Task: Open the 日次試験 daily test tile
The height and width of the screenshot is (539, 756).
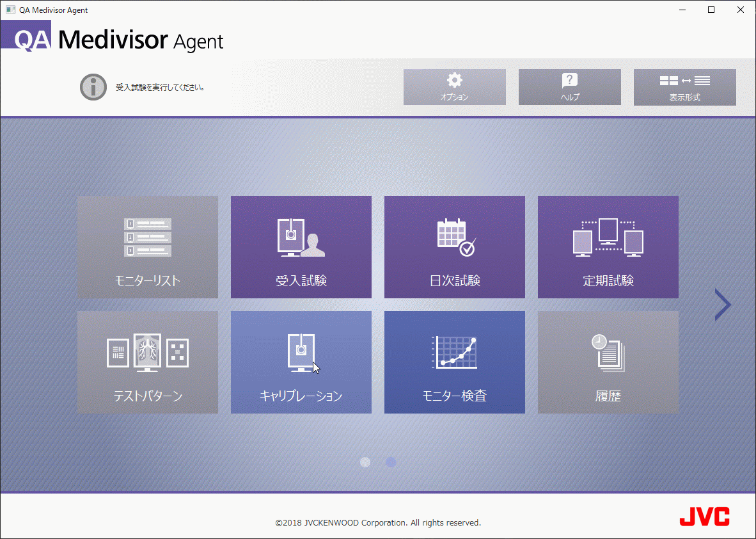Action: (x=454, y=247)
